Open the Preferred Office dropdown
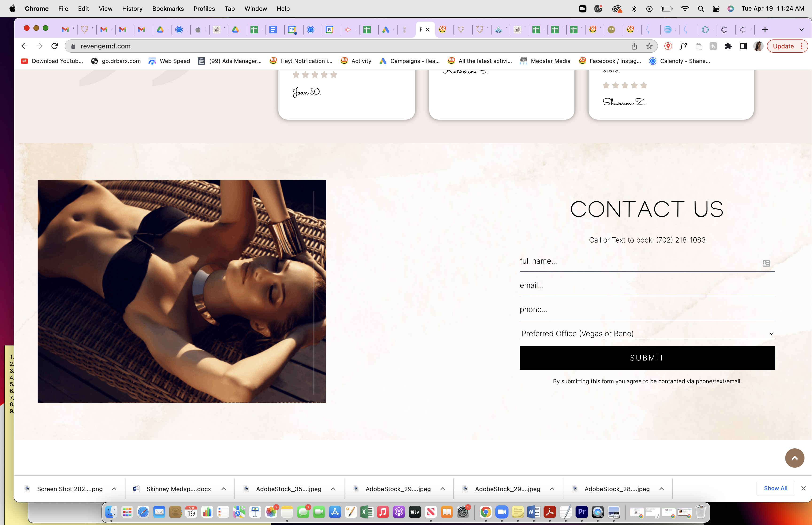This screenshot has width=812, height=525. point(647,333)
